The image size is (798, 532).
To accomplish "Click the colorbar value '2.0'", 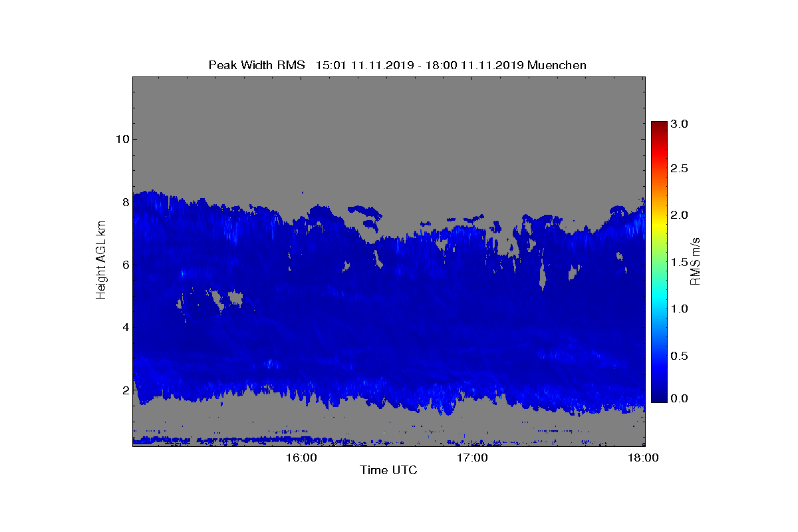I will point(680,215).
